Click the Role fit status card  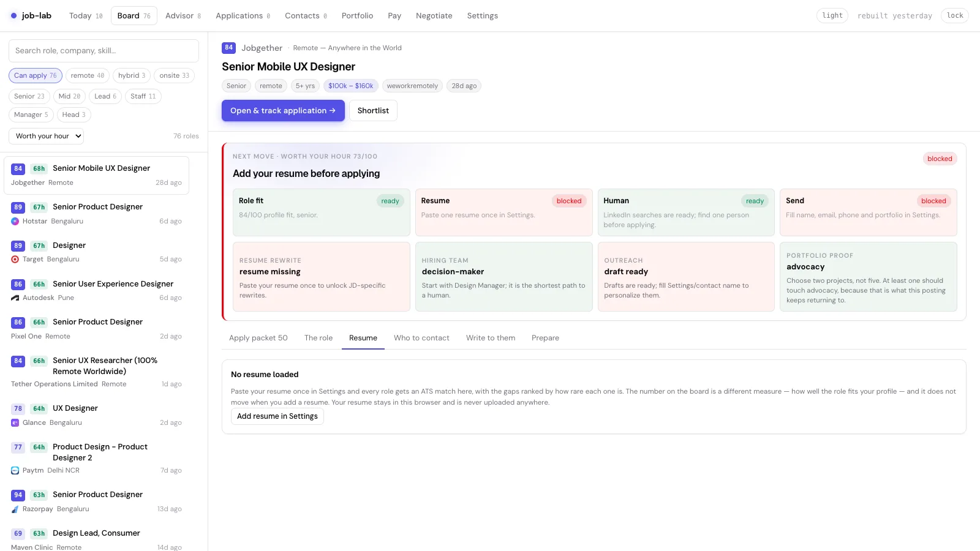click(x=322, y=212)
